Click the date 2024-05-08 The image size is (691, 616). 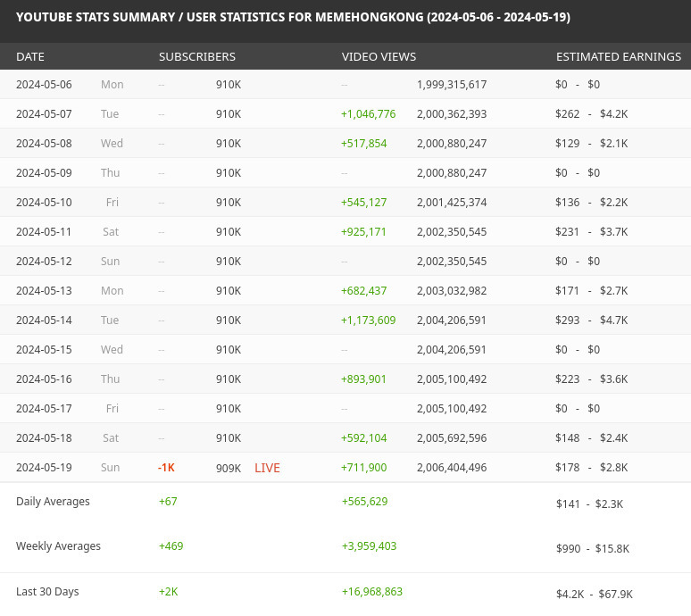44,144
